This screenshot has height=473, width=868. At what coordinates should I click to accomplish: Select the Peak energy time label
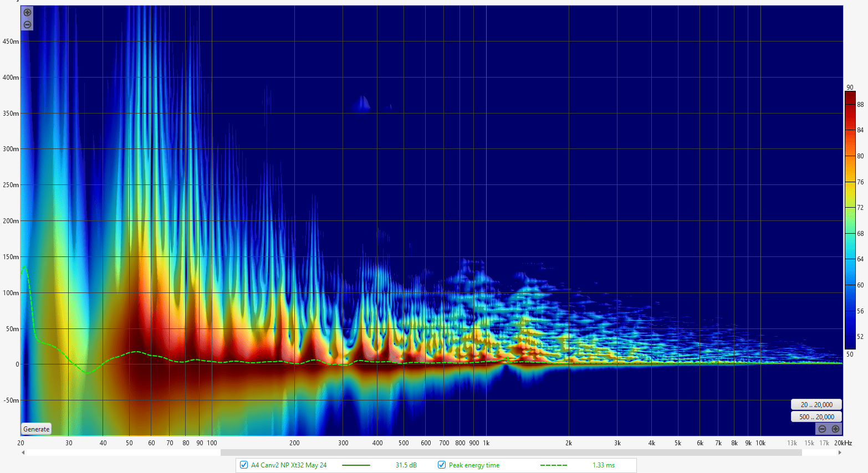474,465
